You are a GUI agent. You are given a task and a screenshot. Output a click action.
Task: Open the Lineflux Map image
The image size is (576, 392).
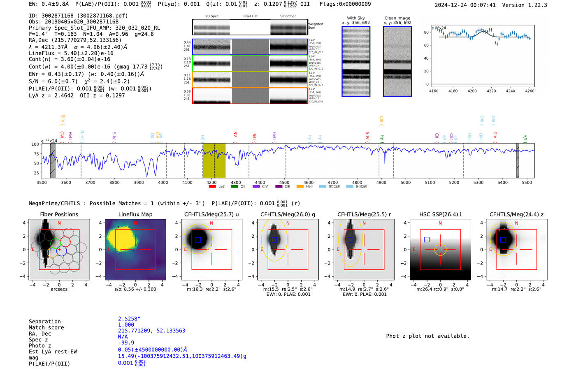[x=135, y=249]
